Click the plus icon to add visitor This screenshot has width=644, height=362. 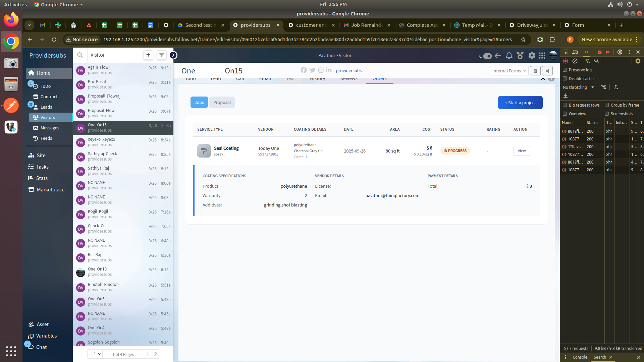pyautogui.click(x=148, y=55)
